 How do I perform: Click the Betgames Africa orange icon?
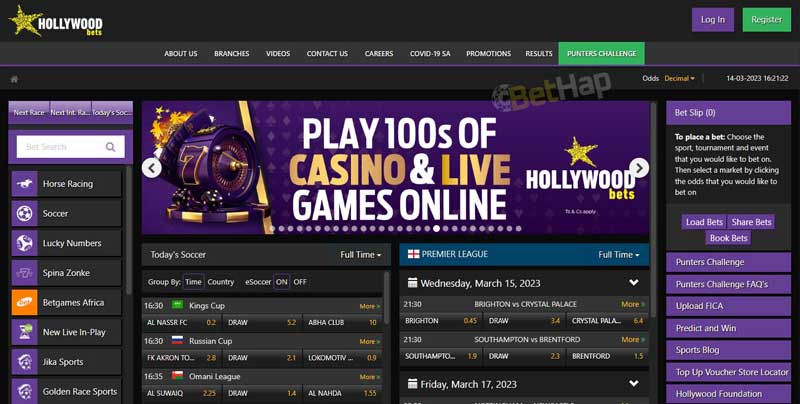click(24, 302)
